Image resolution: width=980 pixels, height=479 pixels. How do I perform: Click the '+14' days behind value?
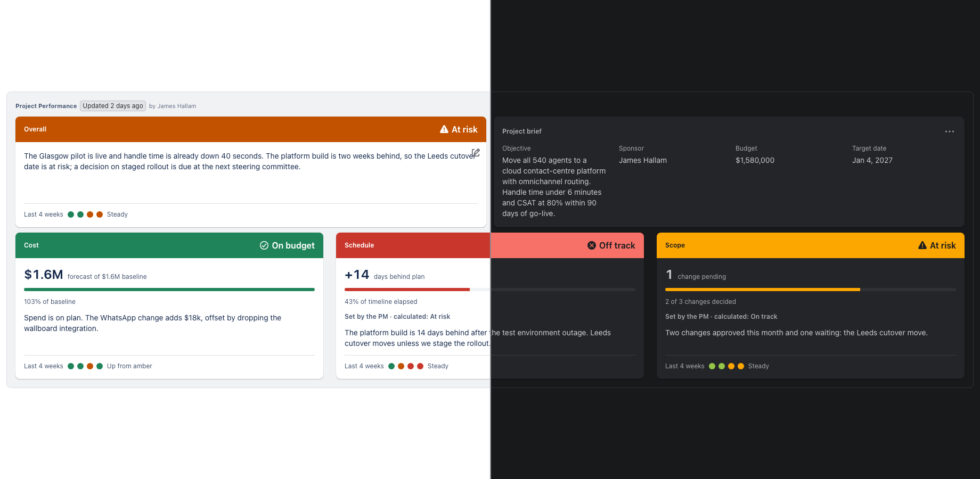357,275
